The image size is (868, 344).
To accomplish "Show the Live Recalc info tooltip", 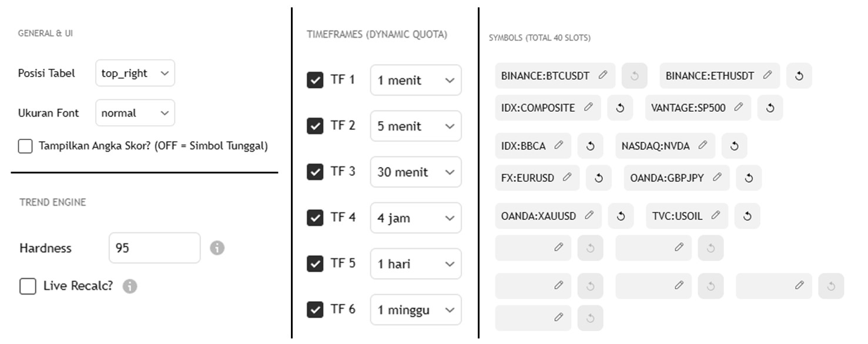I will click(130, 286).
